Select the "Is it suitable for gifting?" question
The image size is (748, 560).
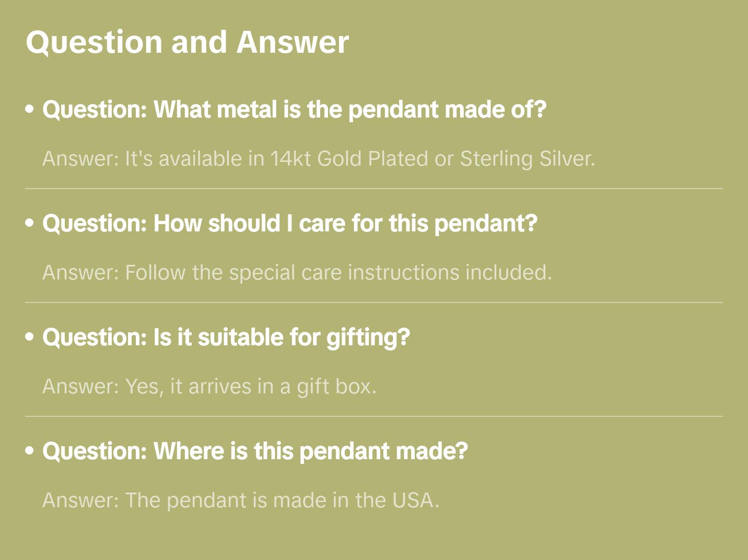(226, 337)
